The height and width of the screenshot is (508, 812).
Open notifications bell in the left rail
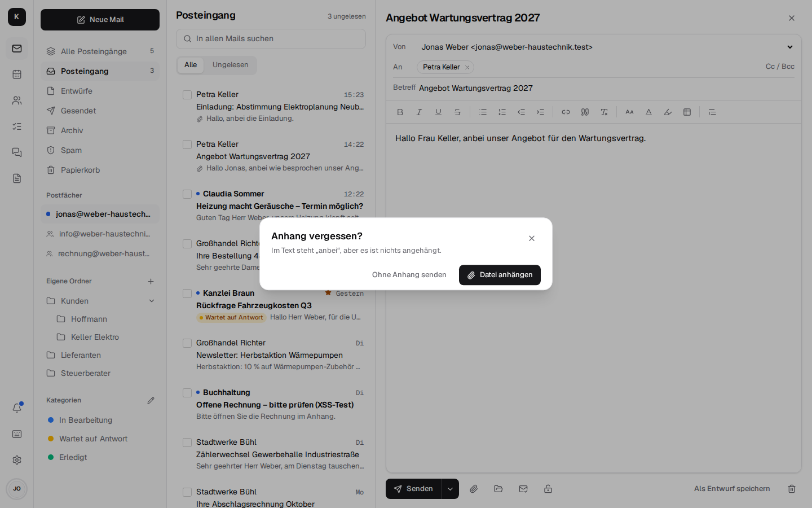[x=17, y=408]
